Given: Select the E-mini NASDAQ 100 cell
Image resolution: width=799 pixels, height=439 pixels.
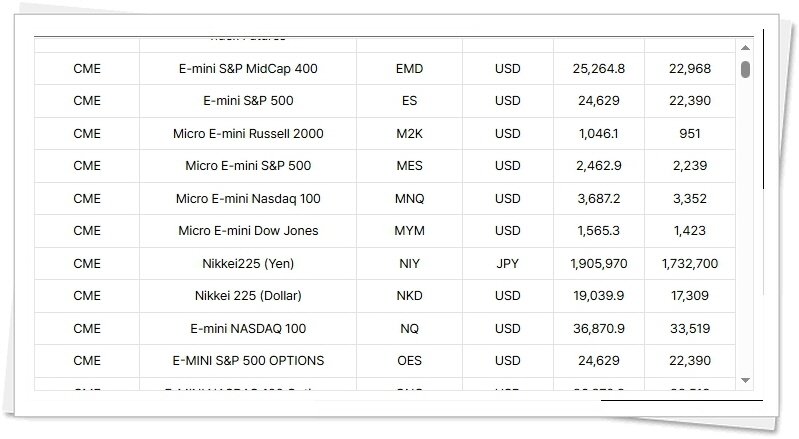Looking at the screenshot, I should (x=248, y=329).
